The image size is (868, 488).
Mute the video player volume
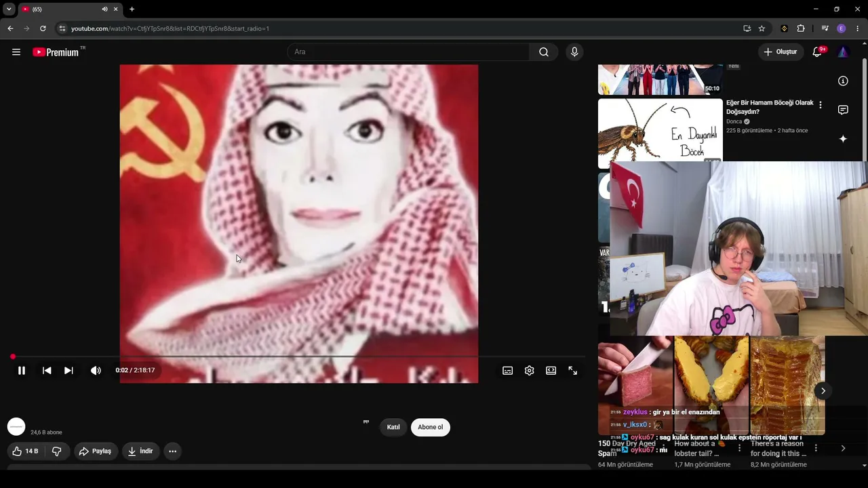96,371
